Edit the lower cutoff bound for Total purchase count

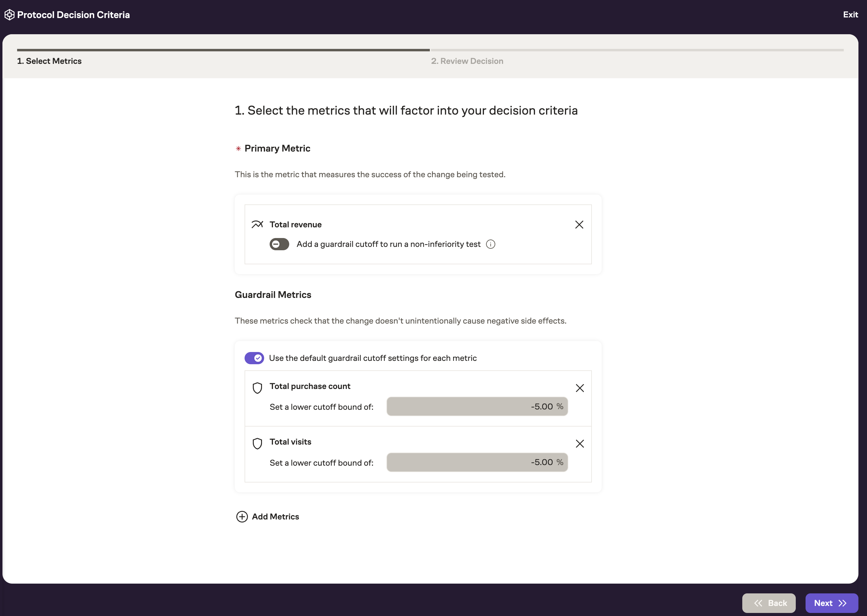(477, 406)
